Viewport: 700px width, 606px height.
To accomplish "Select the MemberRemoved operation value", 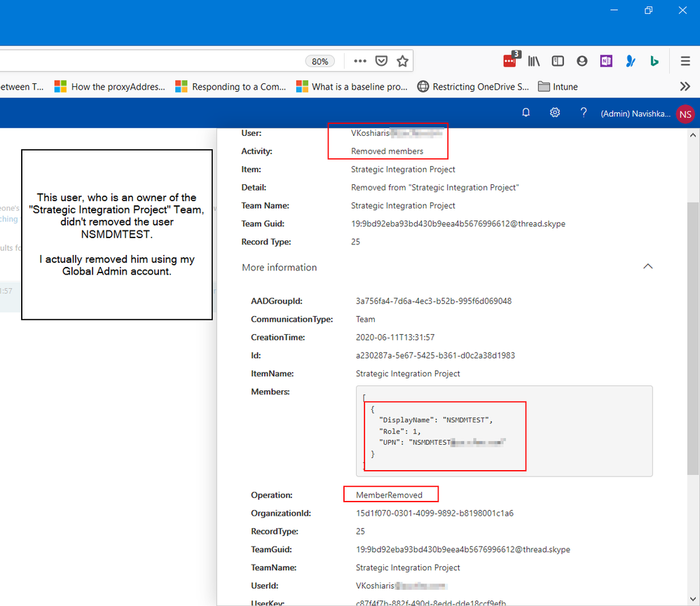I will click(389, 495).
